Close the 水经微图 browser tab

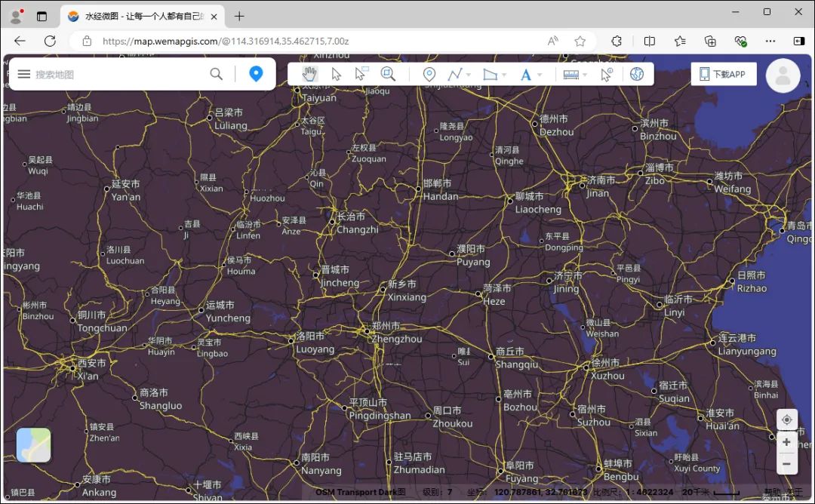(x=214, y=17)
